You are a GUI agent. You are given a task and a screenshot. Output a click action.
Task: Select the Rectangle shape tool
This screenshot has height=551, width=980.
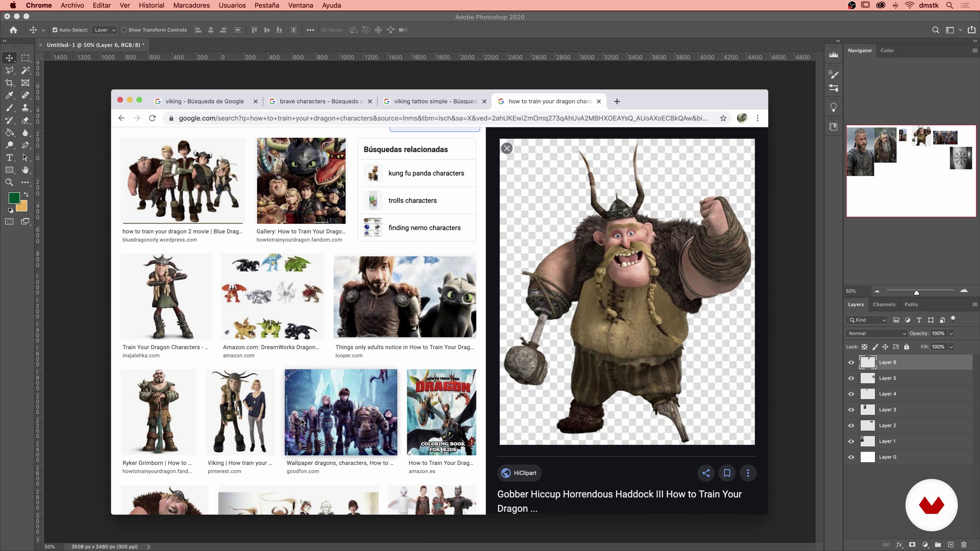pyautogui.click(x=9, y=170)
